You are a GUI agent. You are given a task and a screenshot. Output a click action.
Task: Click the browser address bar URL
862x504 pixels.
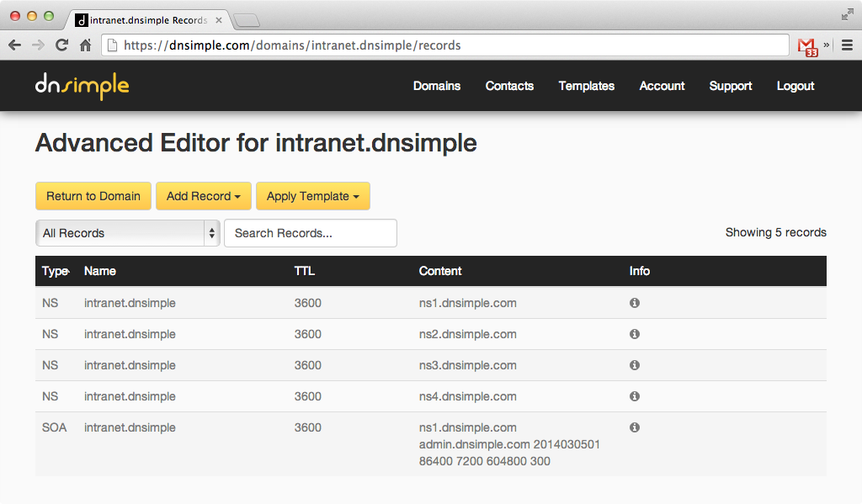[292, 45]
